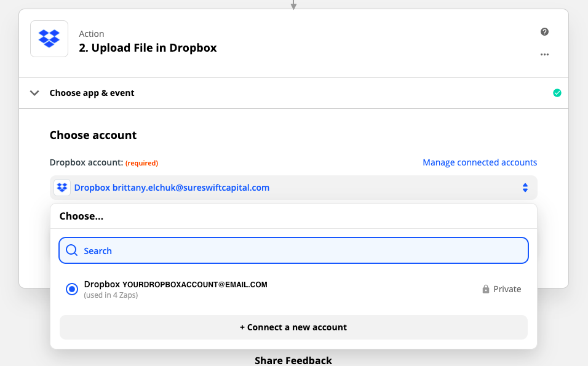The width and height of the screenshot is (588, 366).
Task: Click inside the Search input field
Action: coord(246,250)
